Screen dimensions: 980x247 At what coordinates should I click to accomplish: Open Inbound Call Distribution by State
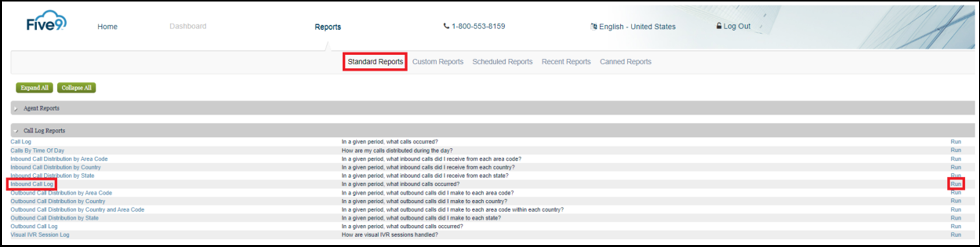(52, 176)
